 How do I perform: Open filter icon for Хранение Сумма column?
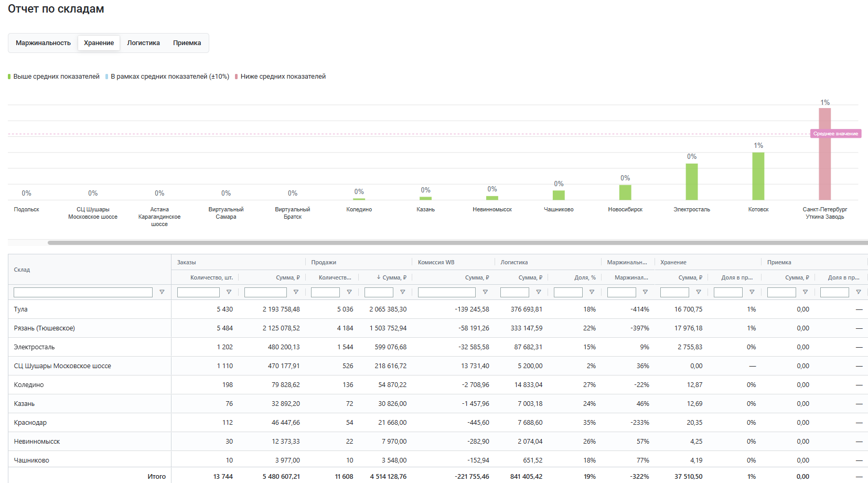click(x=699, y=292)
